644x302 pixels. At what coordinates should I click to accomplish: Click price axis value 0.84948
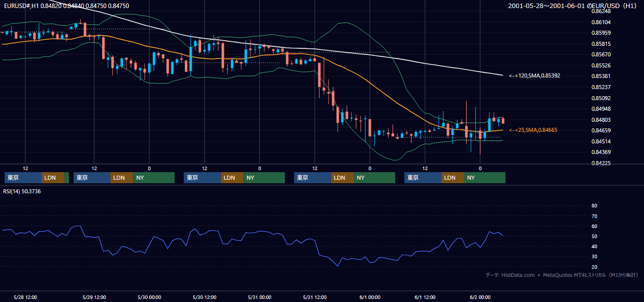click(601, 109)
